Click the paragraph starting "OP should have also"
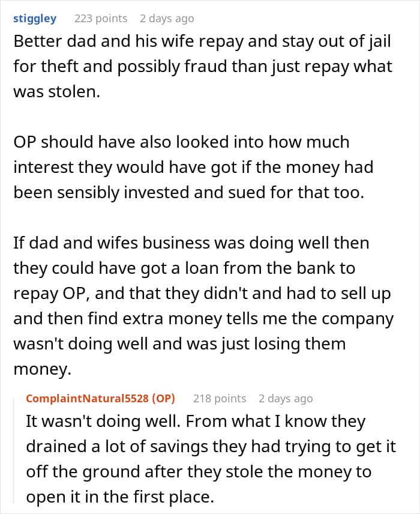Screen dimensions: 420x514 (x=193, y=168)
